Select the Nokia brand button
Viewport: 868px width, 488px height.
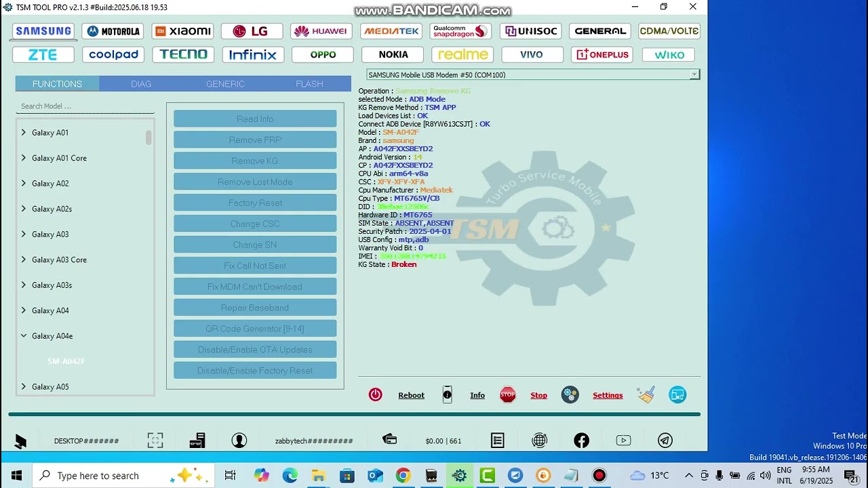pos(393,55)
